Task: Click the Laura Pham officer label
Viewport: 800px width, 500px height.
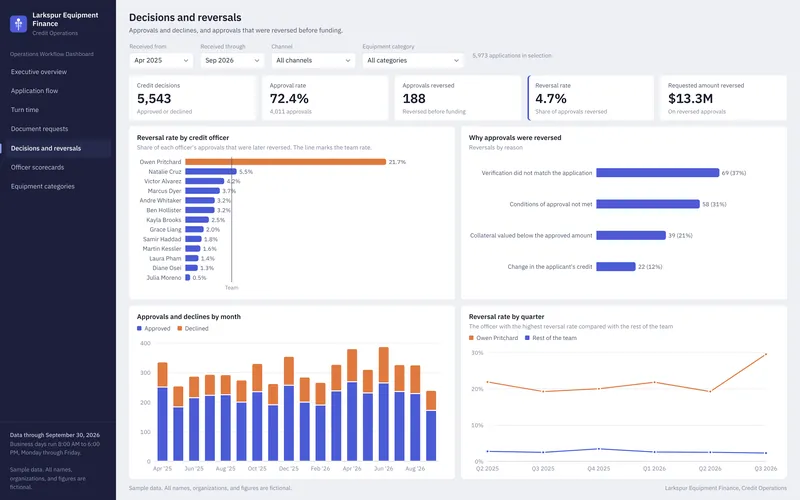Action: 165,259
